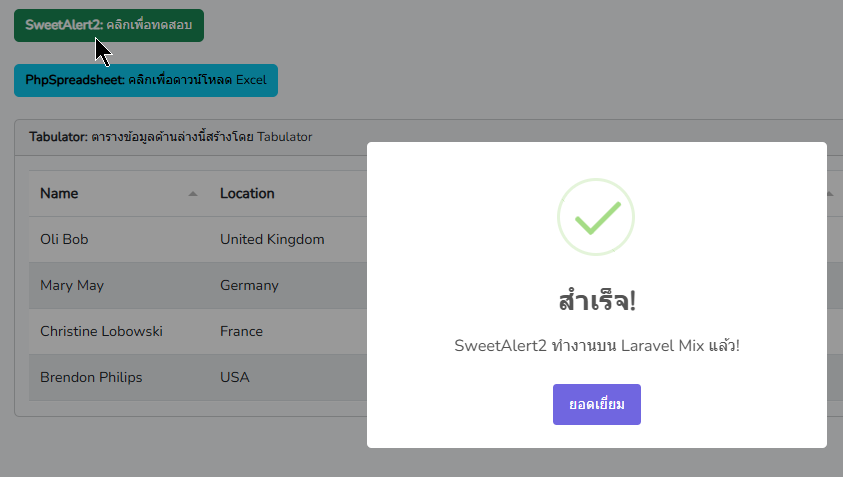This screenshot has width=843, height=477.
Task: Select the Mary May cell
Action: point(72,286)
